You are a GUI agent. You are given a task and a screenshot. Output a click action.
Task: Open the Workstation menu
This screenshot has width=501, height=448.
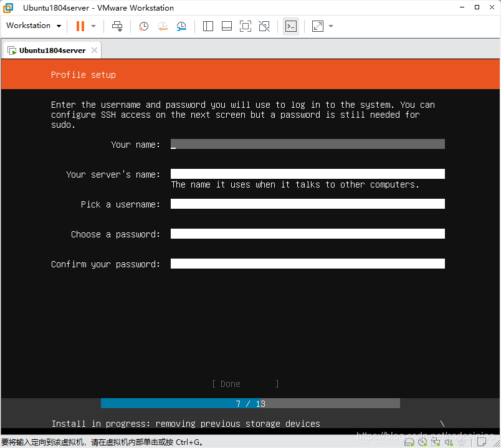point(34,26)
